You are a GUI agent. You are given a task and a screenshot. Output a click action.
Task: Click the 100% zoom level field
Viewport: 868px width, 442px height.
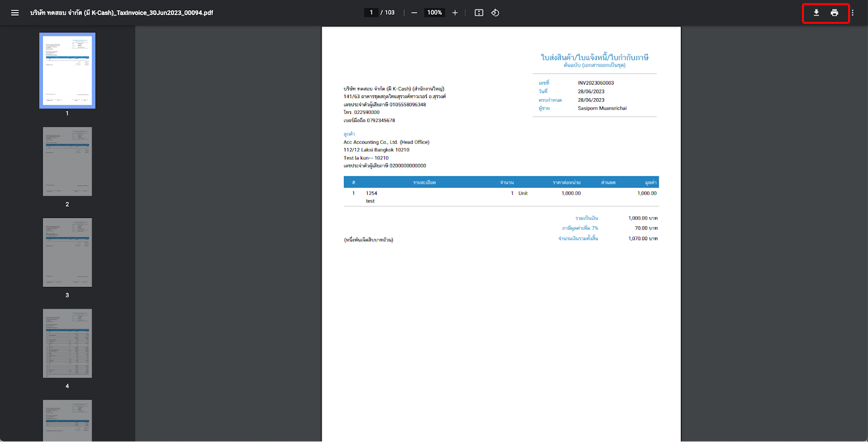click(435, 12)
